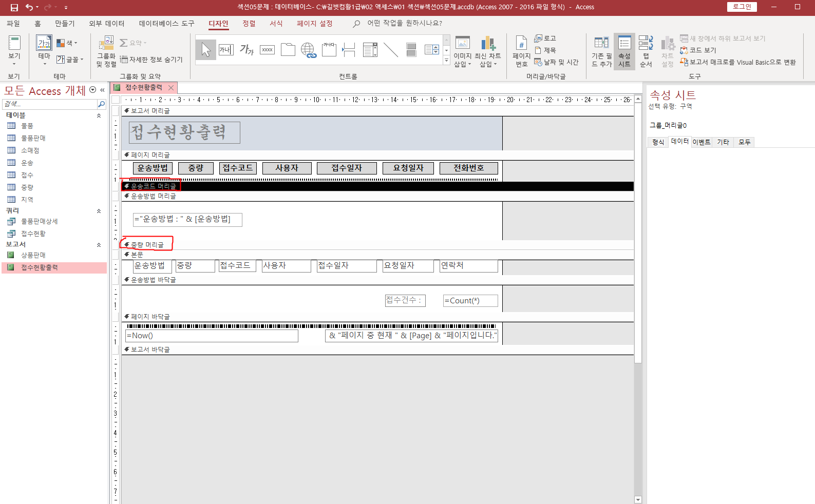Toggle the 속성 시트 property sheet pane
This screenshot has height=504, width=815.
624,51
